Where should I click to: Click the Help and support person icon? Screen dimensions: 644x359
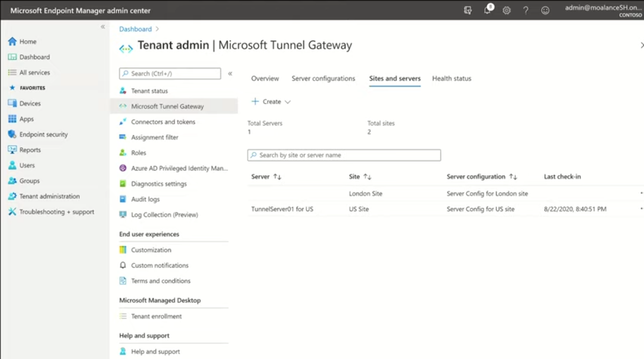[x=123, y=351]
